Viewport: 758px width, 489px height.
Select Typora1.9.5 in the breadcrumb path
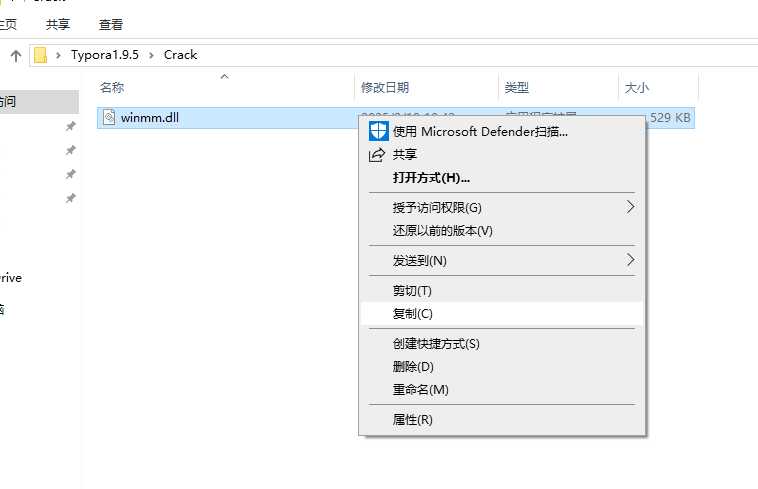[x=105, y=55]
